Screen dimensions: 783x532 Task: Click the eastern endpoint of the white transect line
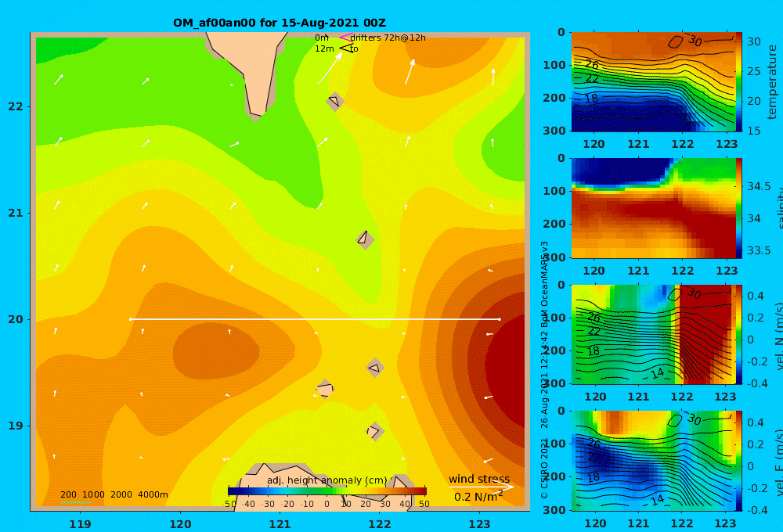click(x=500, y=319)
